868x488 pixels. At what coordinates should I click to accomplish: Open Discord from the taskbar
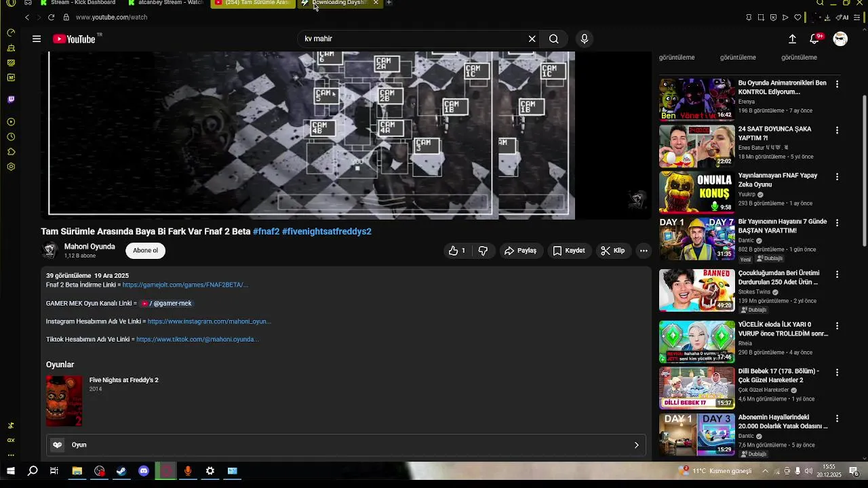coord(144,471)
